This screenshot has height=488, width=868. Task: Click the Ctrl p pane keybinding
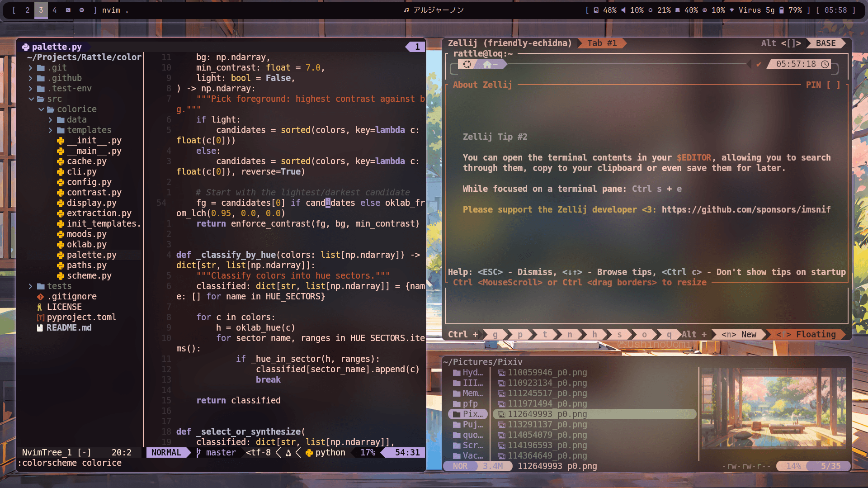coord(520,334)
